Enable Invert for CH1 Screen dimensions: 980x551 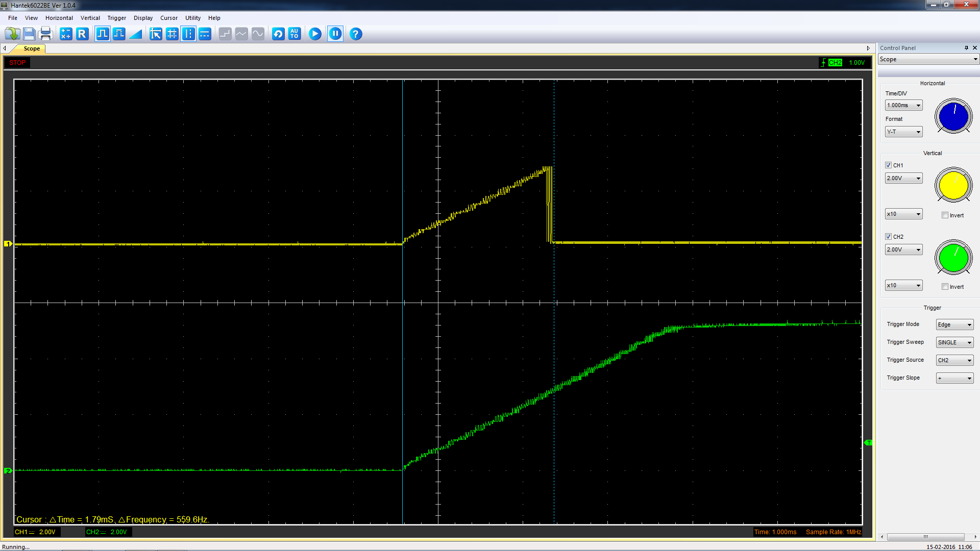coord(945,215)
